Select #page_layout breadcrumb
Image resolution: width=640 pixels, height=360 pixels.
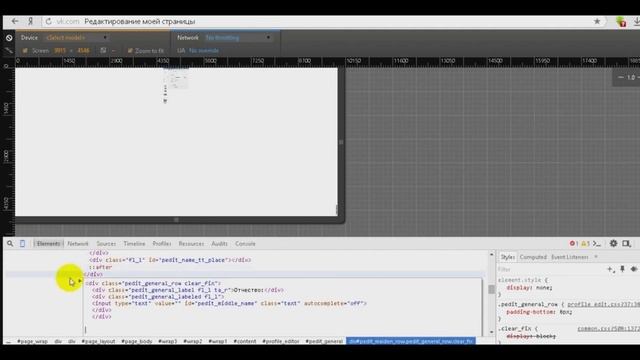point(98,341)
